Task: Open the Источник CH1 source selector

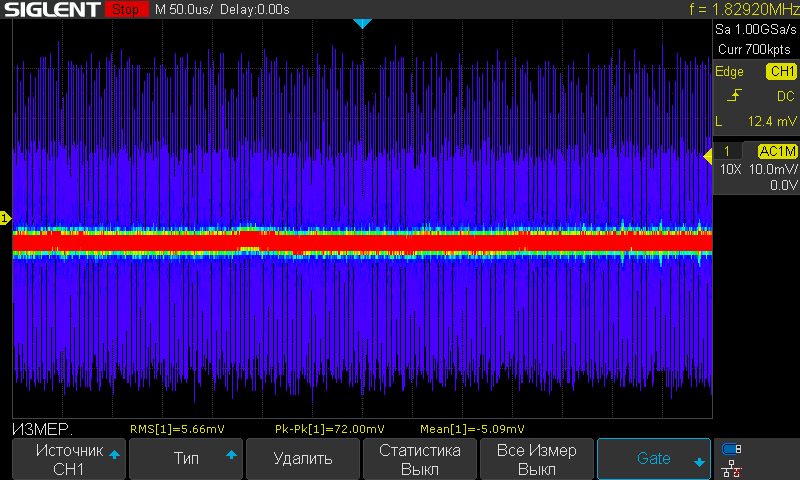Action: coord(69,459)
